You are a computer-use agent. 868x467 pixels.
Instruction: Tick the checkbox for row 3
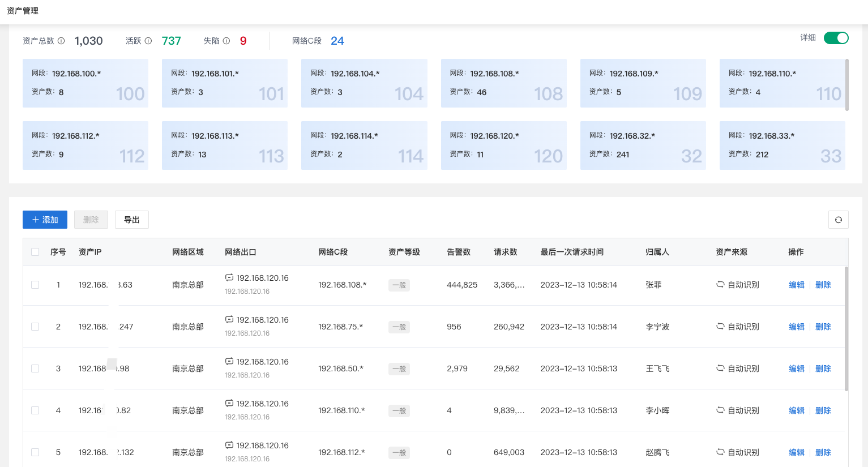pyautogui.click(x=35, y=369)
